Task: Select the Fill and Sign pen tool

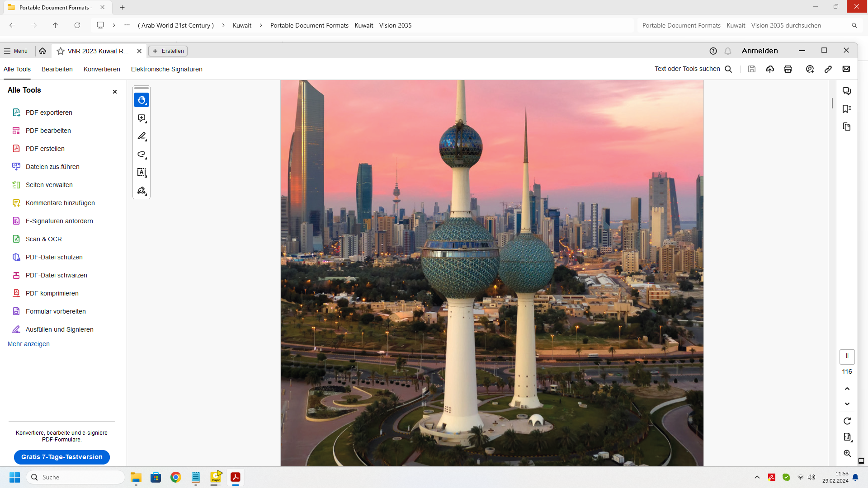Action: pos(142,191)
